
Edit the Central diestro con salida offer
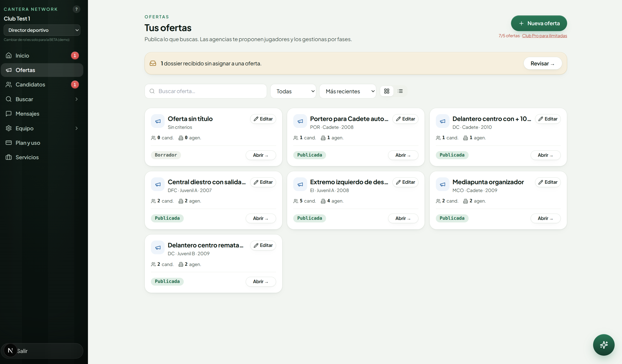[x=263, y=182]
